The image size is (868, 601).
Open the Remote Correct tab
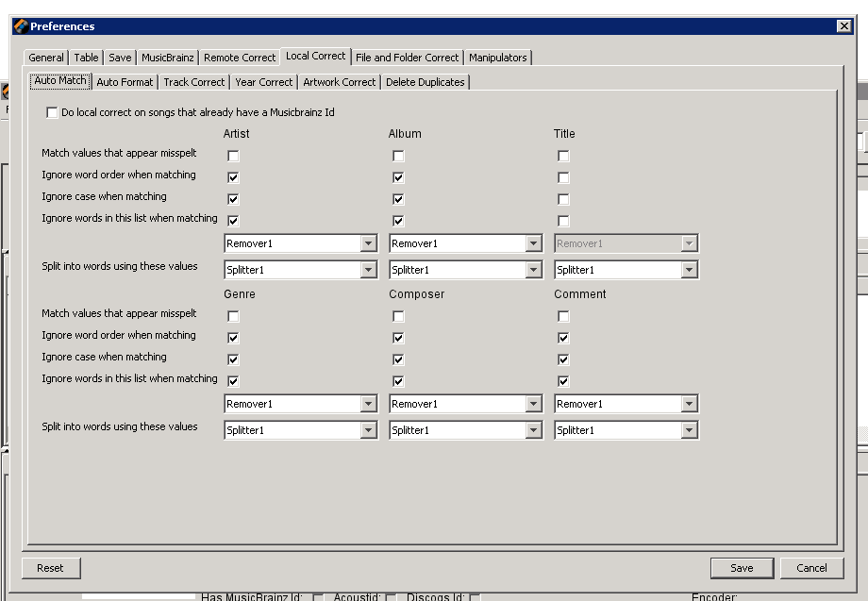pyautogui.click(x=240, y=58)
